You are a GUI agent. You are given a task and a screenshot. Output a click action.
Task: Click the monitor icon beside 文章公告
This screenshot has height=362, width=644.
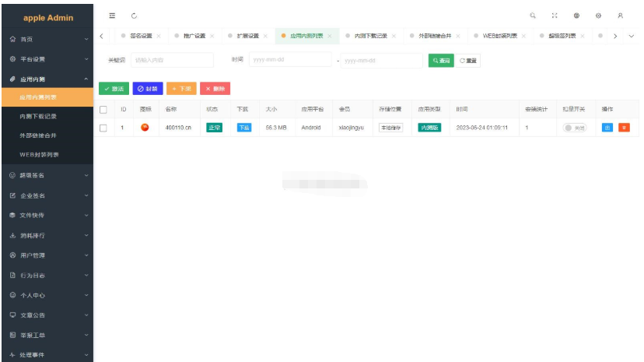[x=12, y=315]
